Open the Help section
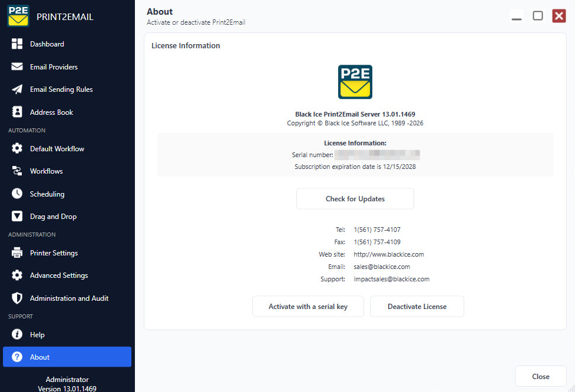This screenshot has width=575, height=392. 67,334
